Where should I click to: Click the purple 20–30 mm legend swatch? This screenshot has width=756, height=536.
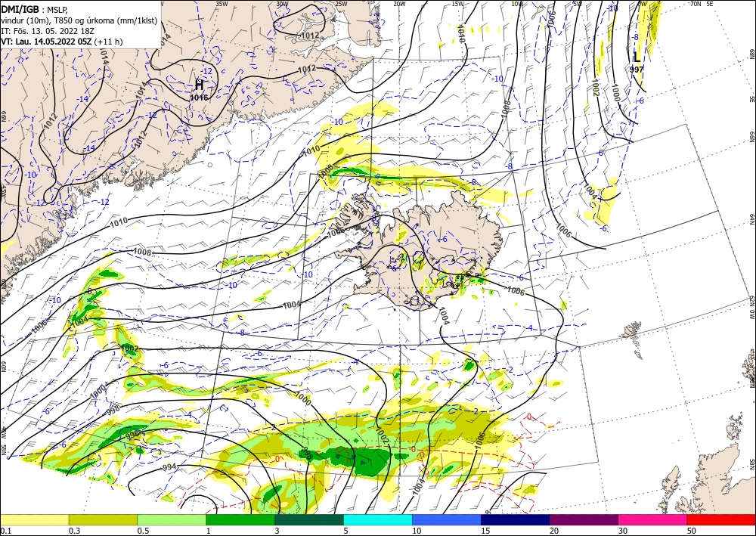pyautogui.click(x=584, y=519)
